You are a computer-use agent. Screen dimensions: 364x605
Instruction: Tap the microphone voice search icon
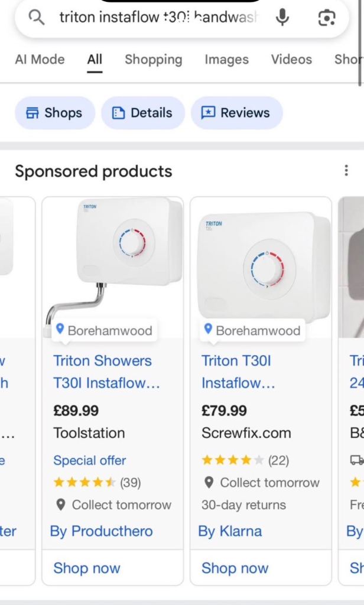click(x=282, y=17)
